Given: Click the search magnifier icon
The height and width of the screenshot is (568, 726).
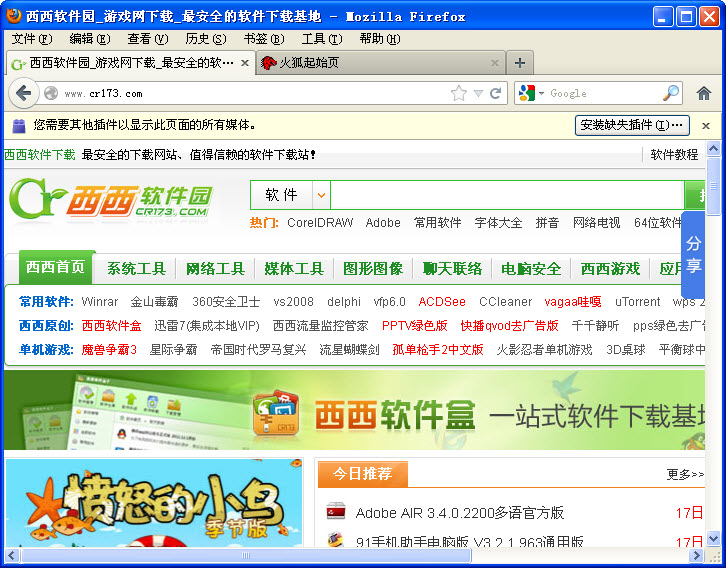Looking at the screenshot, I should tap(670, 94).
